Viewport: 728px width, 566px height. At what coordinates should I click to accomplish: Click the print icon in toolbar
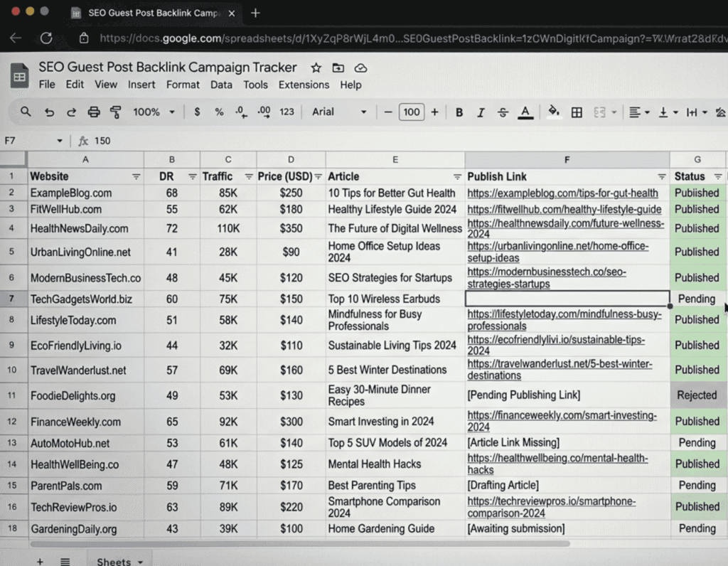pos(93,112)
